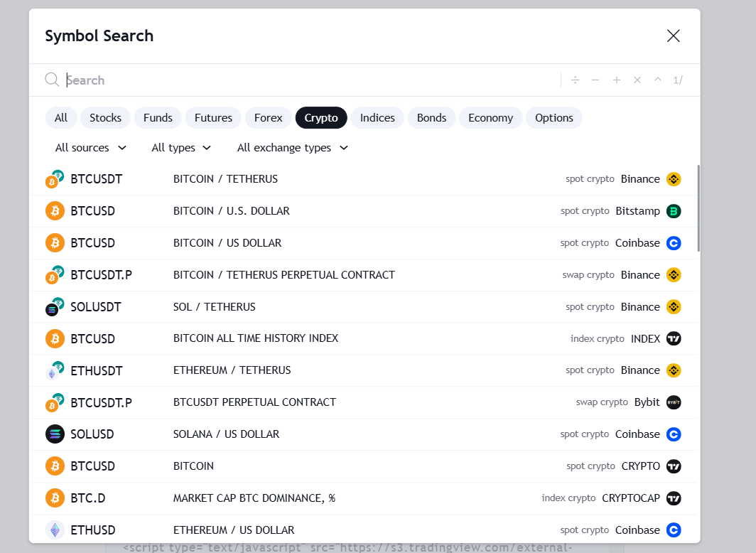The image size is (756, 553).
Task: Click the TradingView logo in the INDEX row
Action: click(x=674, y=338)
